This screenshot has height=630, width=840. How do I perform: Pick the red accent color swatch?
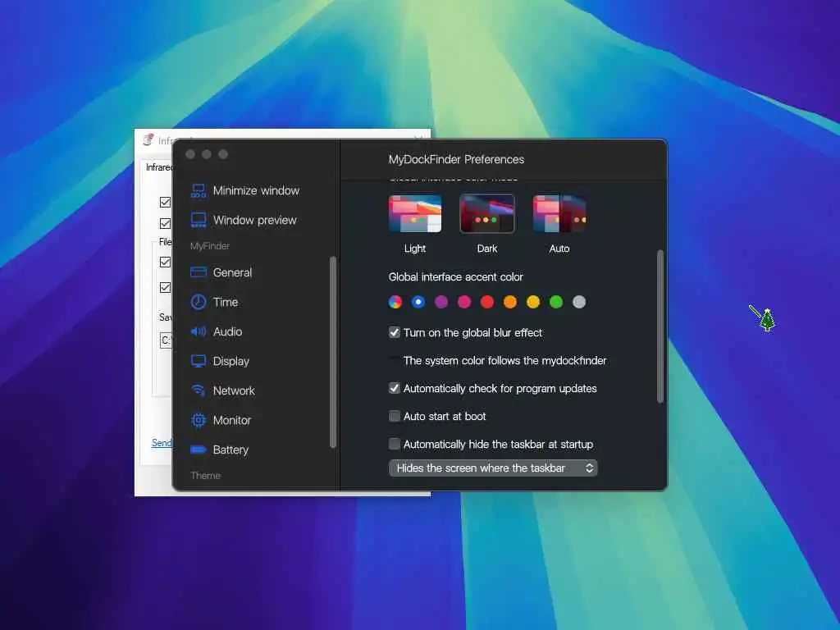[x=487, y=302]
